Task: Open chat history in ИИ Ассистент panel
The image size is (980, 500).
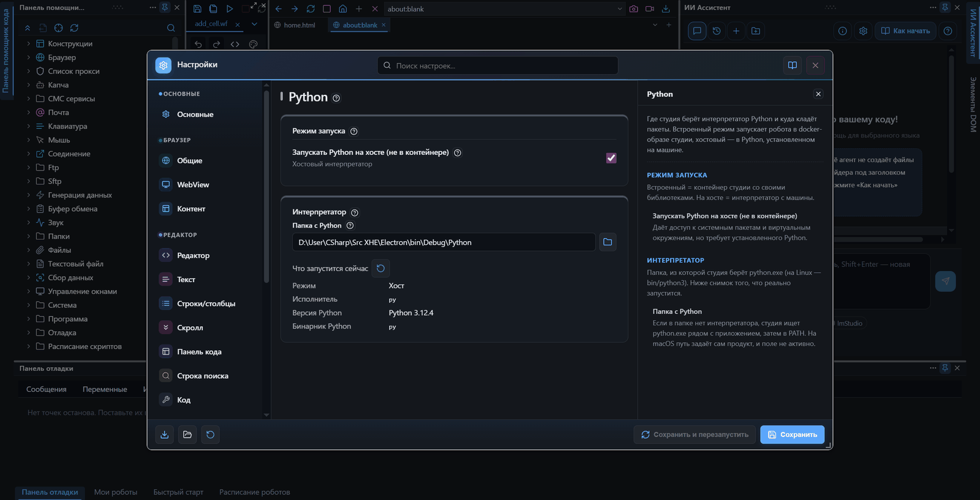Action: click(x=717, y=31)
